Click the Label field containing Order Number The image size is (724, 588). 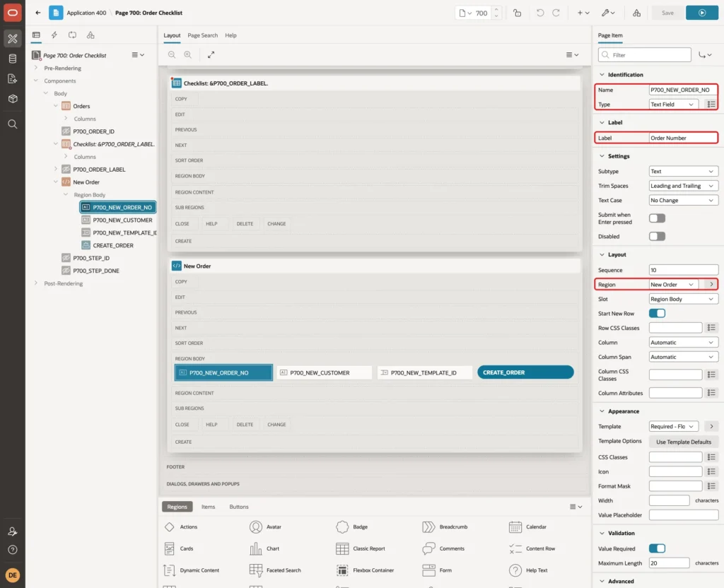click(x=684, y=138)
